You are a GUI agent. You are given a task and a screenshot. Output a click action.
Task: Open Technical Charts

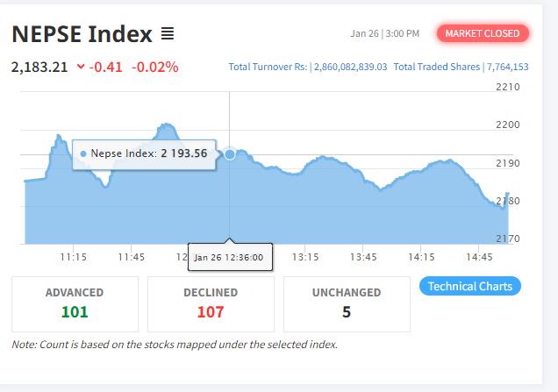(470, 286)
